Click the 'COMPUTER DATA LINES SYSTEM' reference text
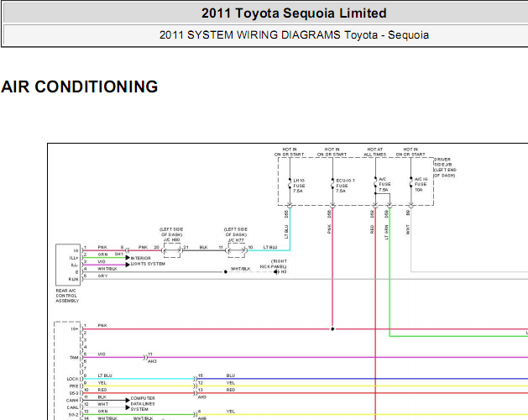This screenshot has height=420, width=528. point(143,403)
